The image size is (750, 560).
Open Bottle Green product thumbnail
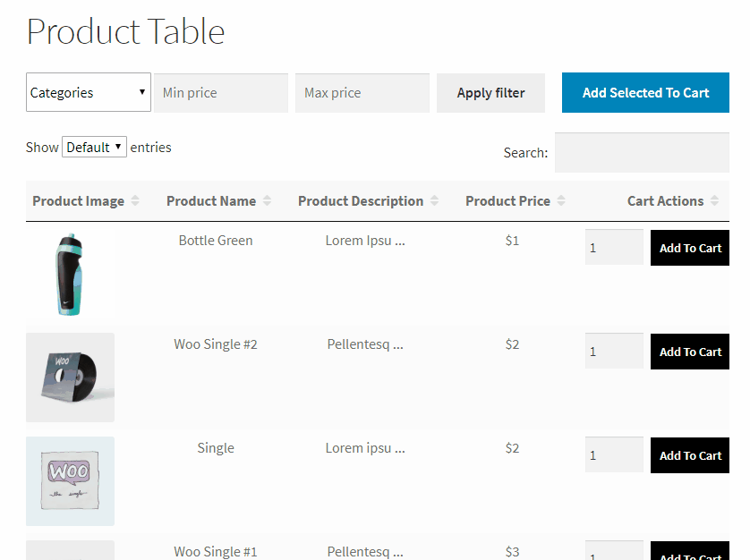coord(70,274)
